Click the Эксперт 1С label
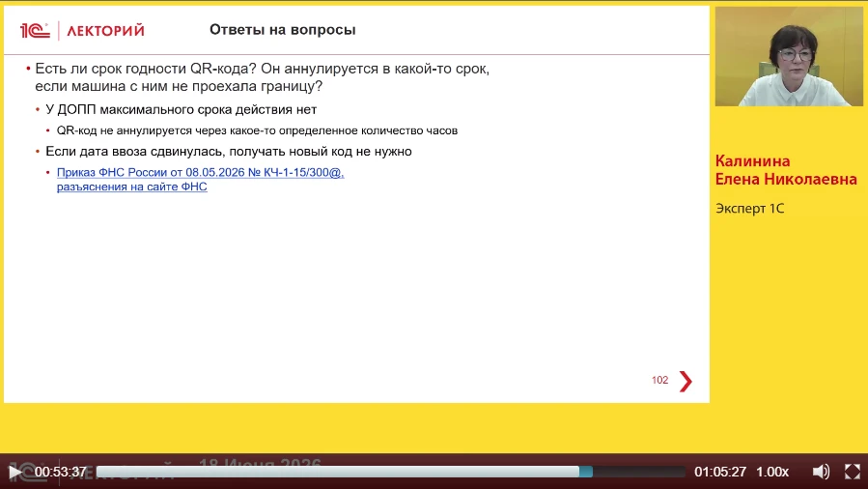 (x=749, y=209)
